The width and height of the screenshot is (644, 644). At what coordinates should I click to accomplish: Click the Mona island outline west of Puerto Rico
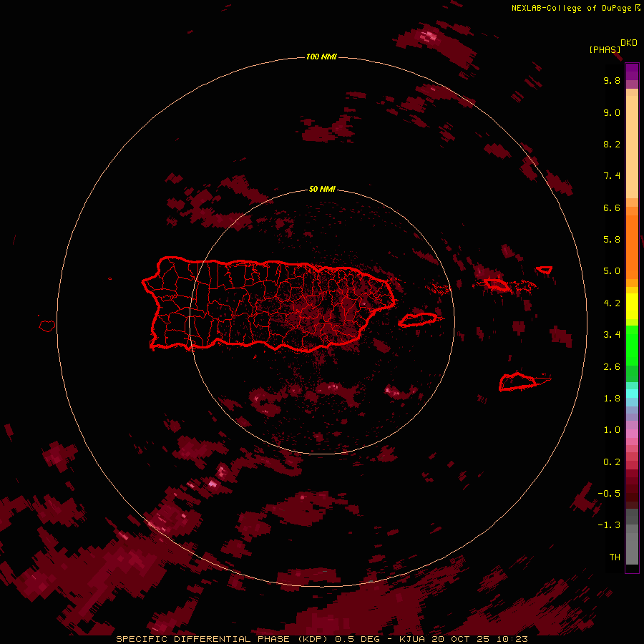coord(47,326)
